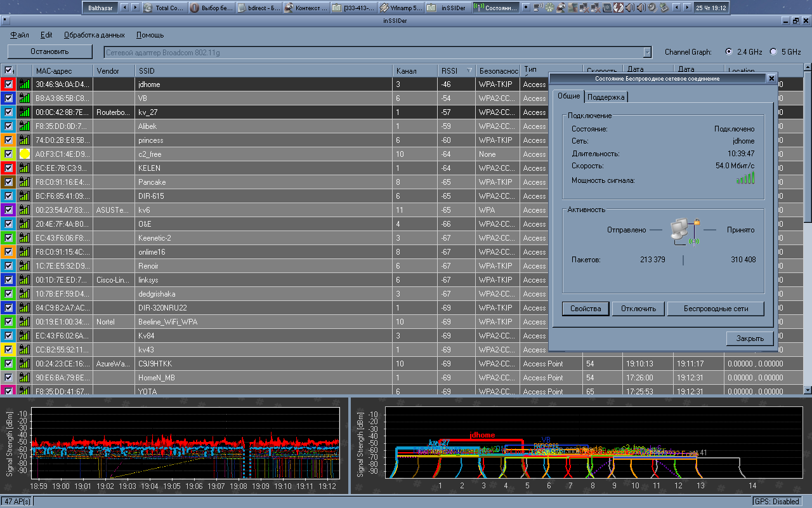Toggle the select-all checkbox in table header
This screenshot has height=508, width=812.
(9, 70)
